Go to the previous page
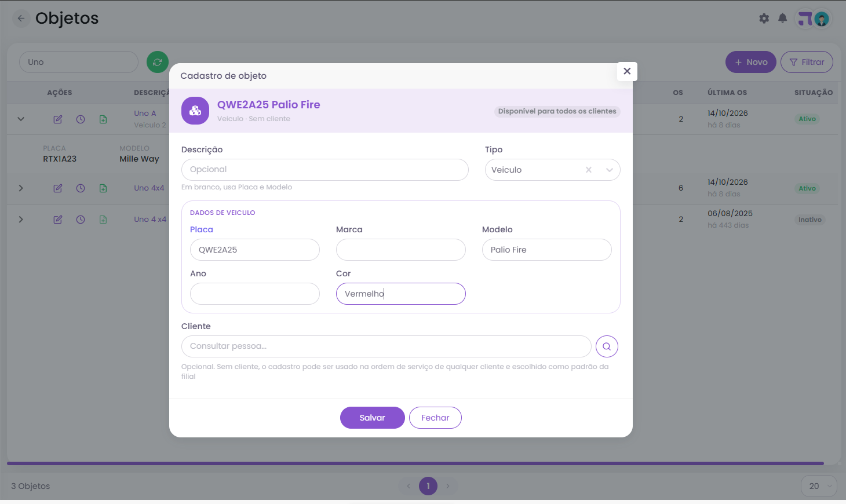The height and width of the screenshot is (504, 846). (x=409, y=486)
